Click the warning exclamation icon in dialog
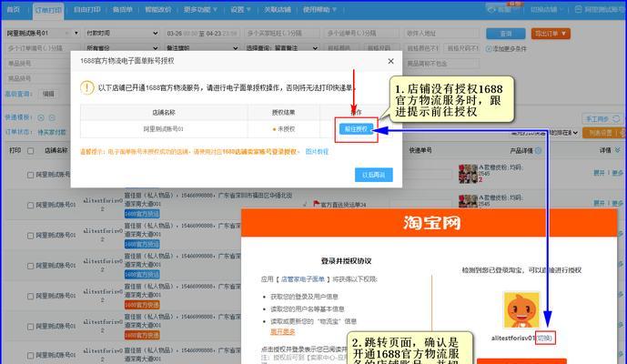Viewport: 627px width, 364px height. [x=87, y=87]
